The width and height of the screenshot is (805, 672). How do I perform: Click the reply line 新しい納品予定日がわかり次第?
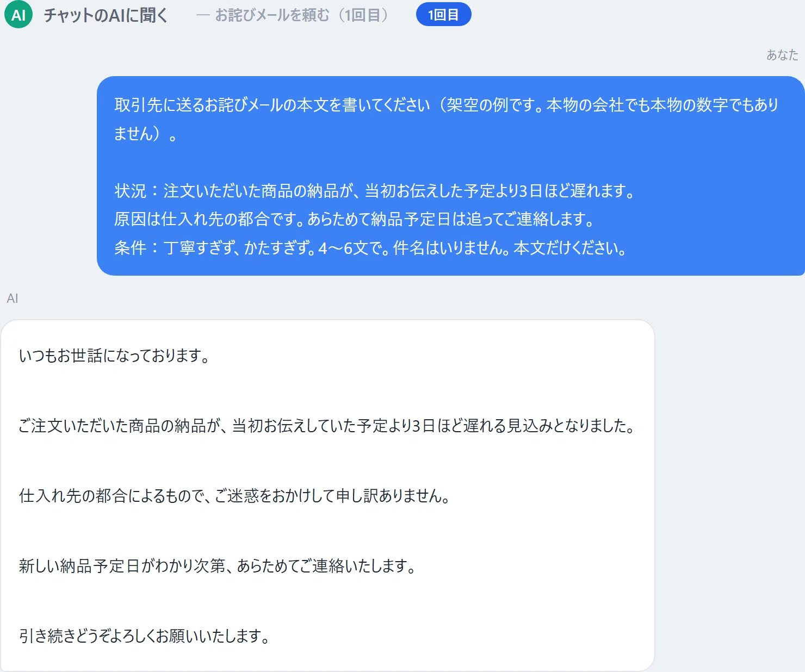(218, 566)
